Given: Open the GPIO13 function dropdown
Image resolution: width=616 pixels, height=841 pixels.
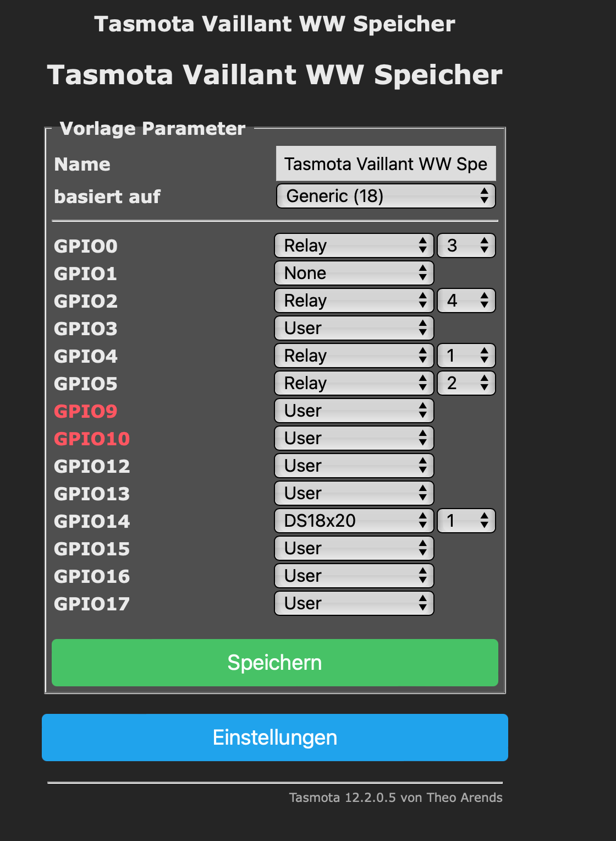Looking at the screenshot, I should point(354,493).
